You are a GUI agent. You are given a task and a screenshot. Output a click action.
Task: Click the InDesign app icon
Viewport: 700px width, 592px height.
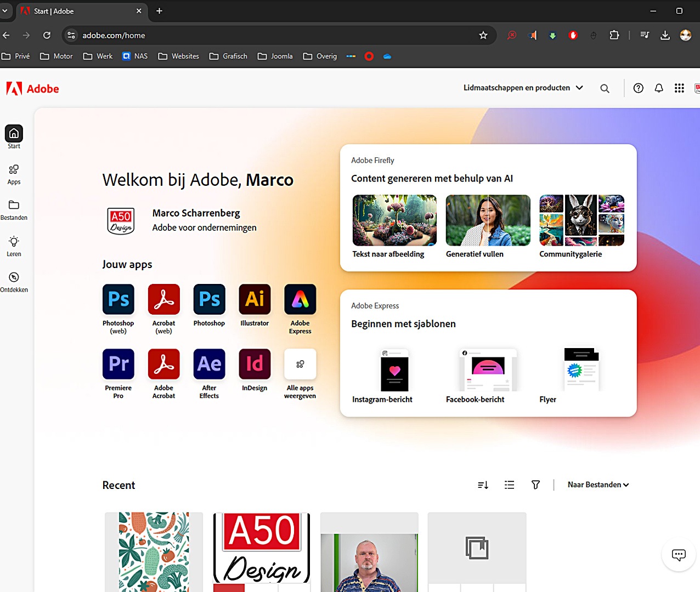[x=255, y=364]
